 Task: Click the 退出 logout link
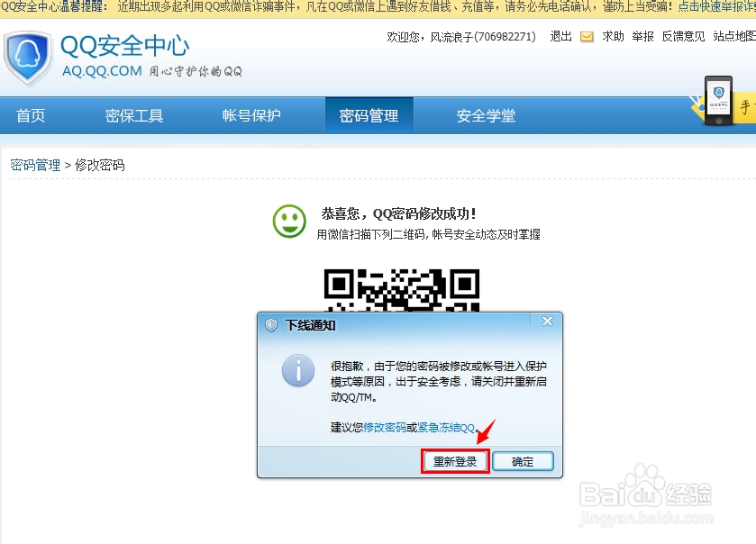click(560, 37)
